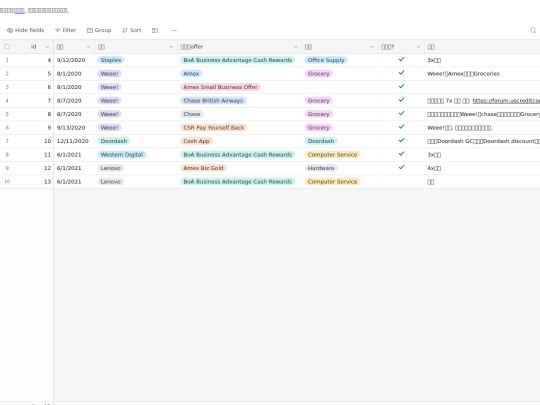Expand the checkmark column header dropdown
The height and width of the screenshot is (405, 540).
coord(418,47)
